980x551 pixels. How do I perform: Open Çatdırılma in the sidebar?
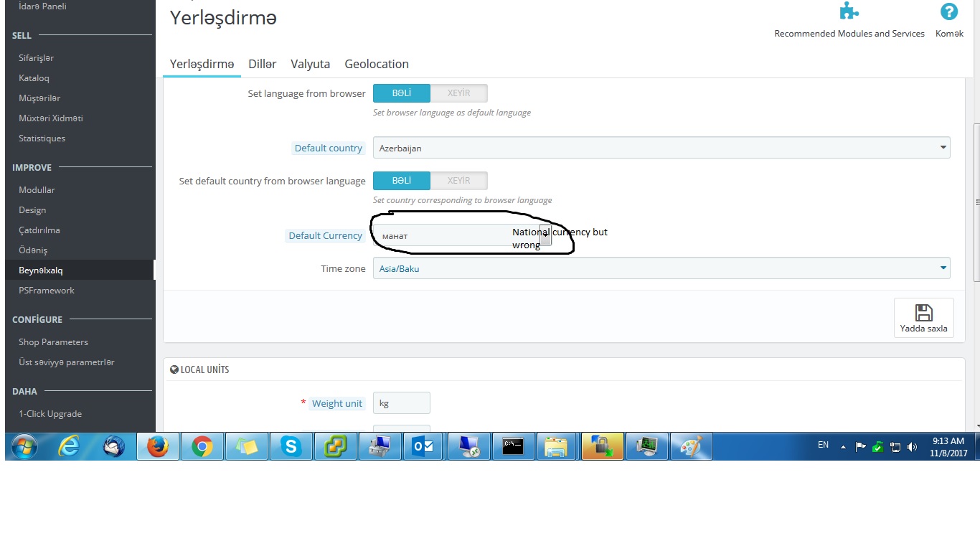pyautogui.click(x=39, y=230)
